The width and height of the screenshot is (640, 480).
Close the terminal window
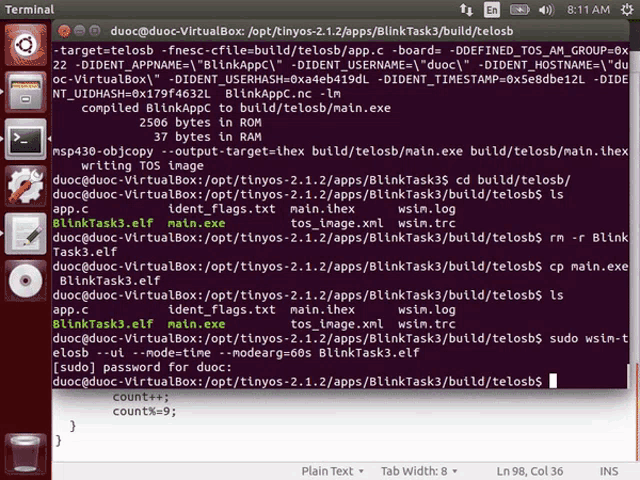point(65,31)
